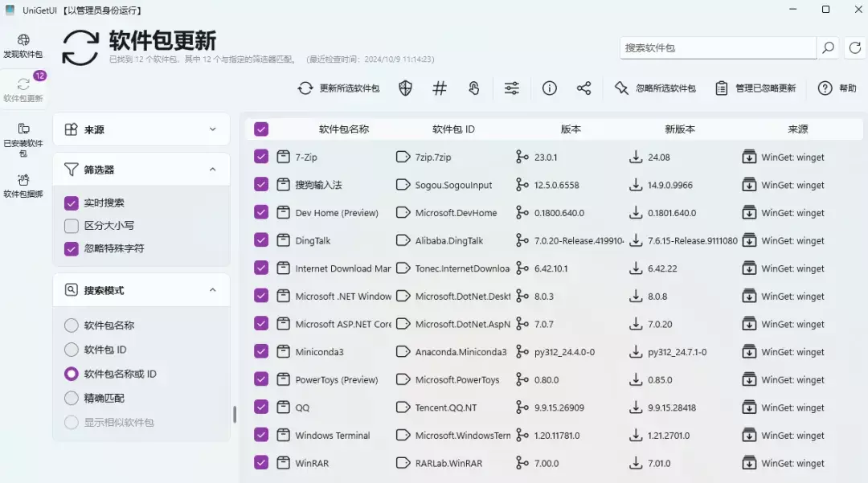Open package details info icon
Screen dimensions: 868x483
(x=549, y=88)
